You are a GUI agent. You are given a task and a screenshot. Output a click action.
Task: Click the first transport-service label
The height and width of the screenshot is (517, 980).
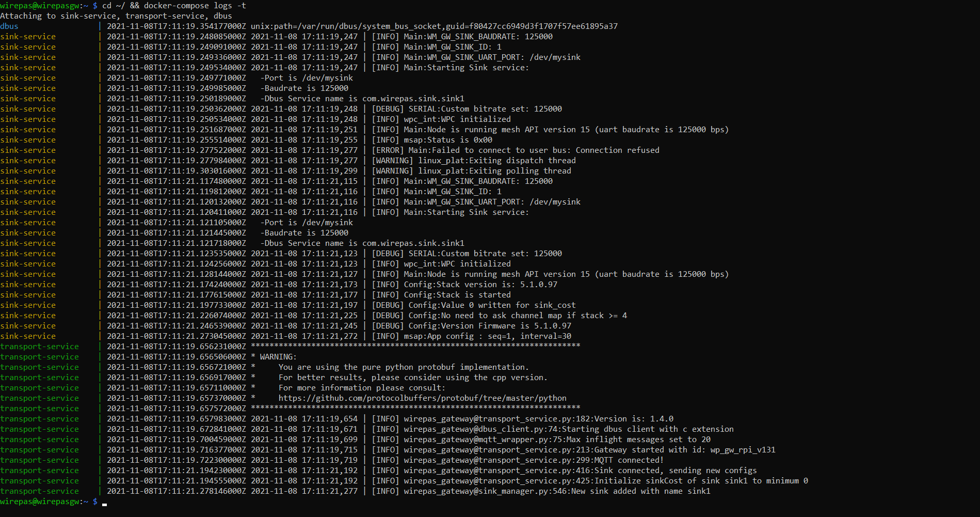(x=39, y=347)
